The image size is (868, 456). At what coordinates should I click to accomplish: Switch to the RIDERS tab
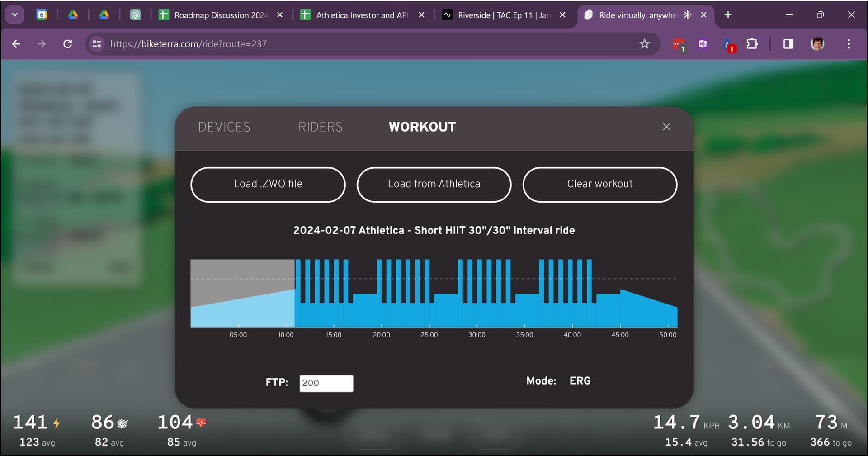(321, 127)
